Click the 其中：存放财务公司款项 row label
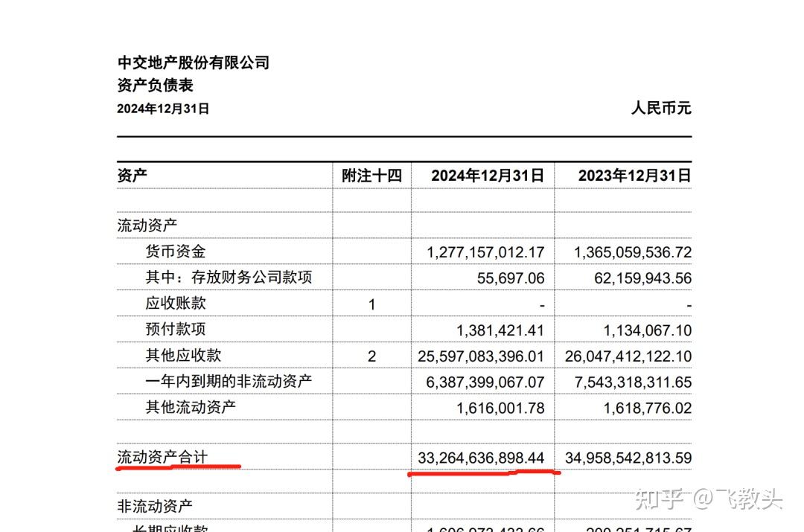 pos(229,278)
